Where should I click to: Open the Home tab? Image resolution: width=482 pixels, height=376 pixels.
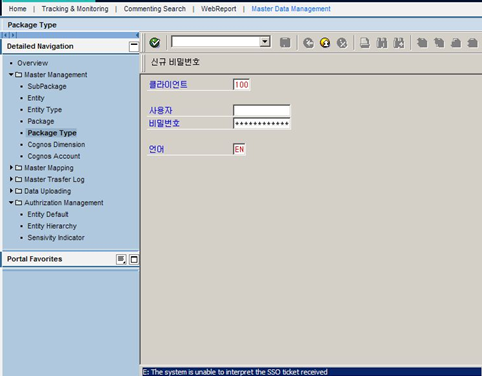(17, 9)
